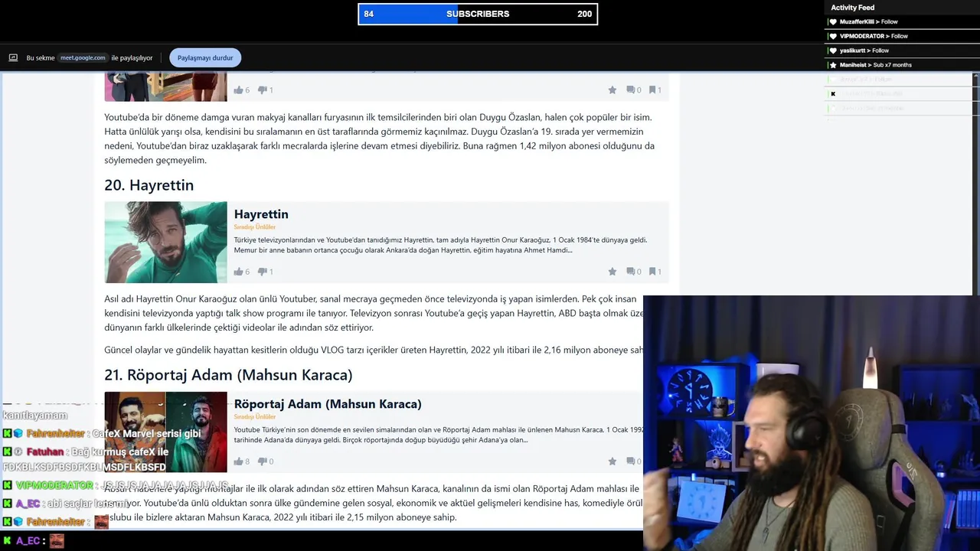Open the Hayrettin thumbnail photo
Image resolution: width=980 pixels, height=551 pixels.
pyautogui.click(x=165, y=242)
